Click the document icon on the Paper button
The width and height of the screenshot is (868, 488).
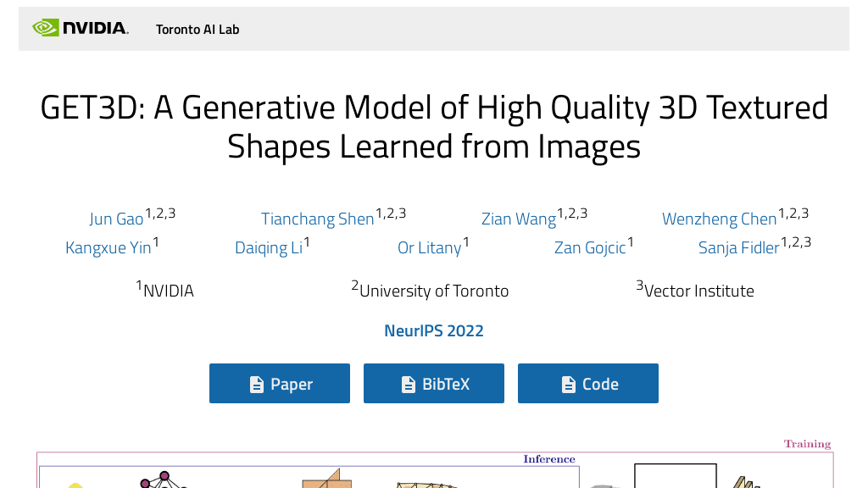coord(255,383)
